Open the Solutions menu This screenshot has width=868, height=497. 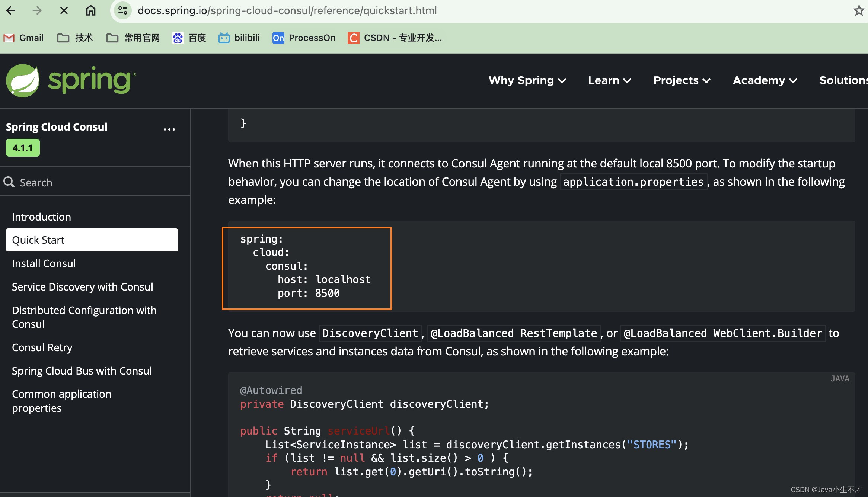tap(843, 80)
